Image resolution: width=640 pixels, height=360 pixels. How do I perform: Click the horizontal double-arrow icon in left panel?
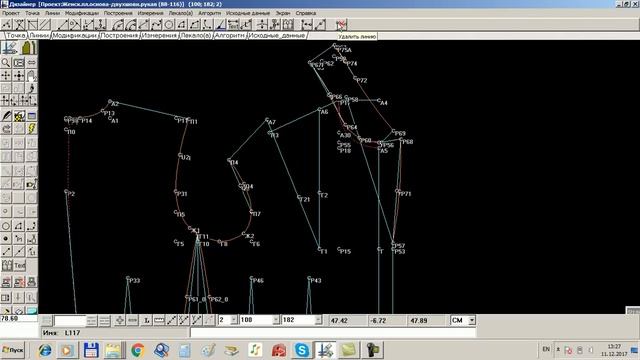point(31,62)
